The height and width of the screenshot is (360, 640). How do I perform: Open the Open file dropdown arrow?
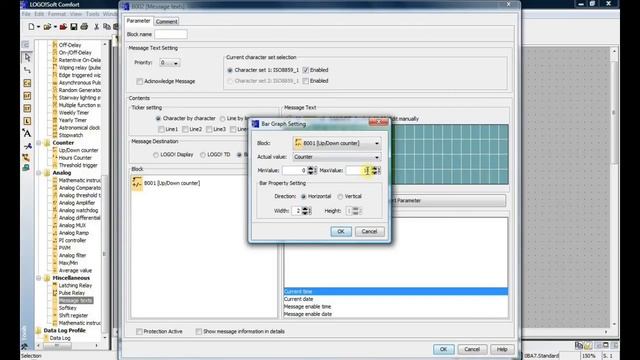point(55,27)
